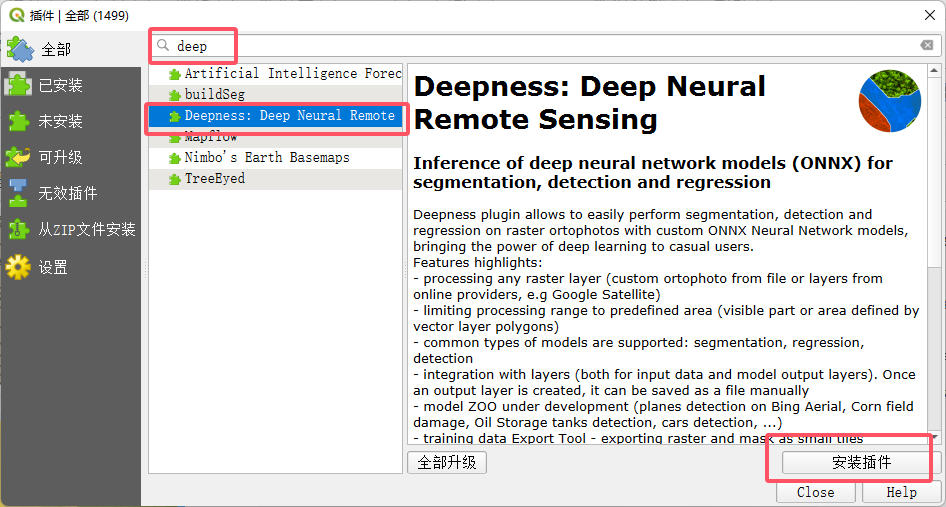Clear the search text with the X icon
Screen dimensions: 946x507
(926, 46)
